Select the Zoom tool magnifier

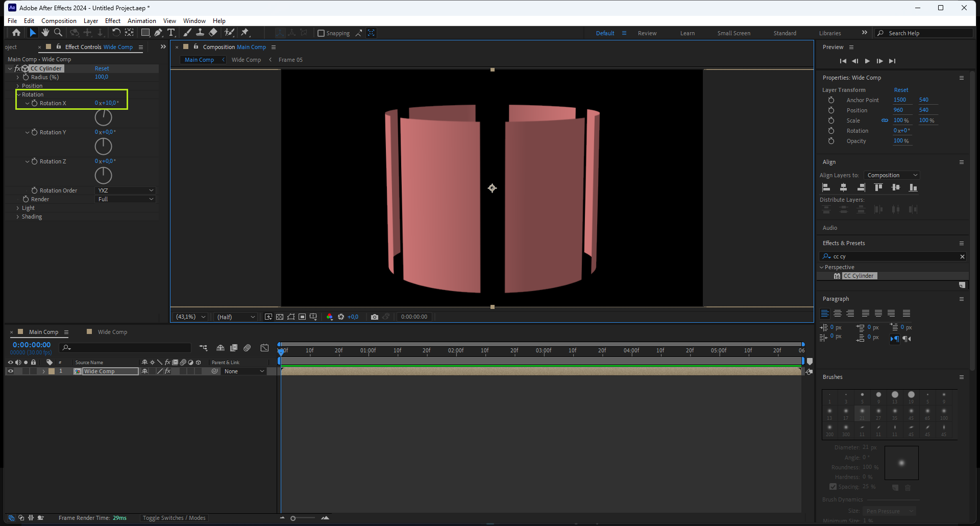58,33
